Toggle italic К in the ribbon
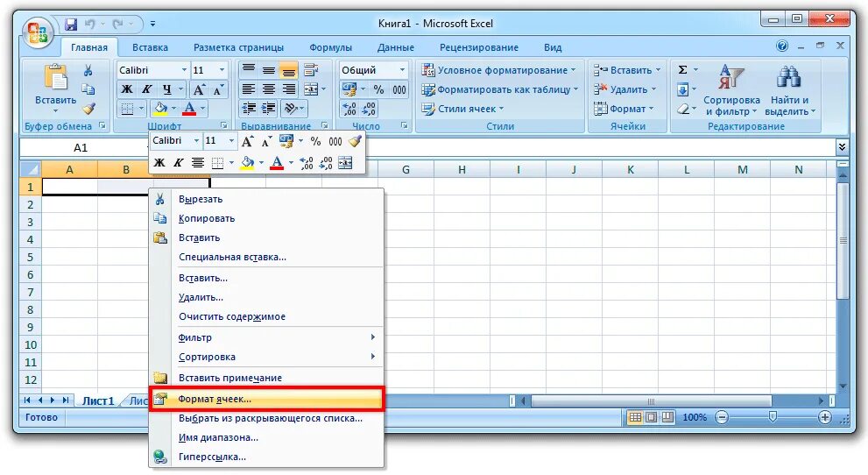The height and width of the screenshot is (475, 868). 146,89
